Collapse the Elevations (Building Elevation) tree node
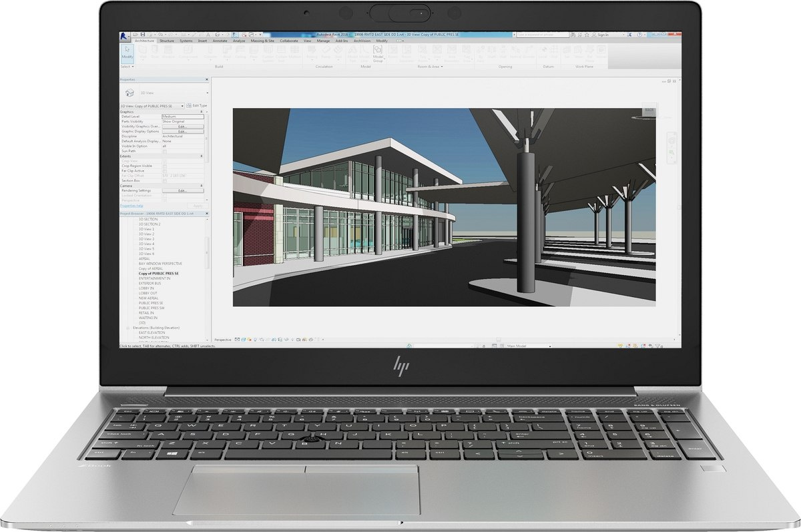The height and width of the screenshot is (532, 801). (129, 327)
